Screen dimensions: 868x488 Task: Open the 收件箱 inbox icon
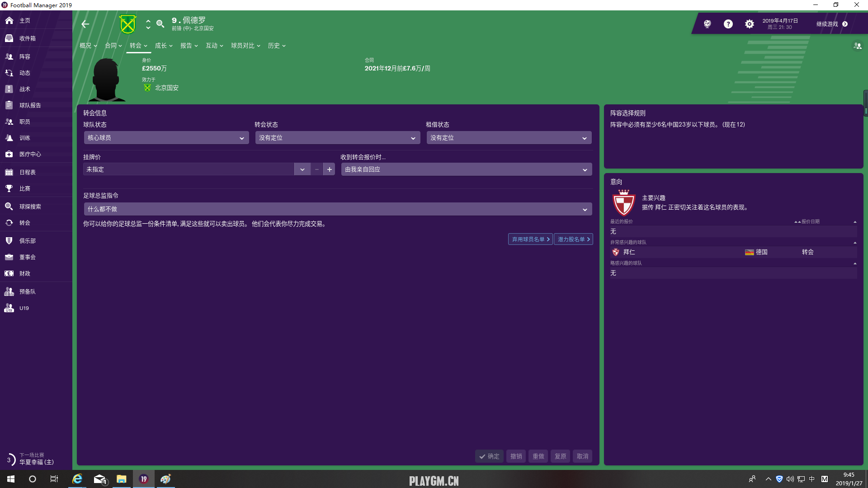[x=9, y=38]
